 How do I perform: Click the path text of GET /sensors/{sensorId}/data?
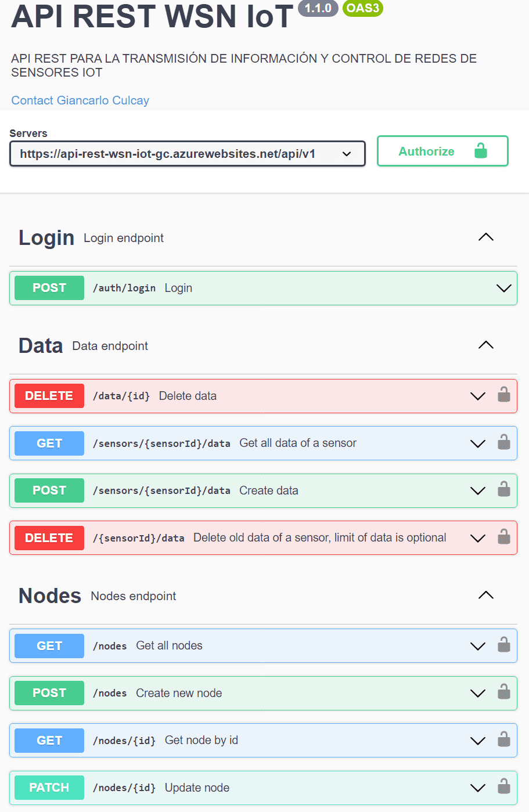161,443
